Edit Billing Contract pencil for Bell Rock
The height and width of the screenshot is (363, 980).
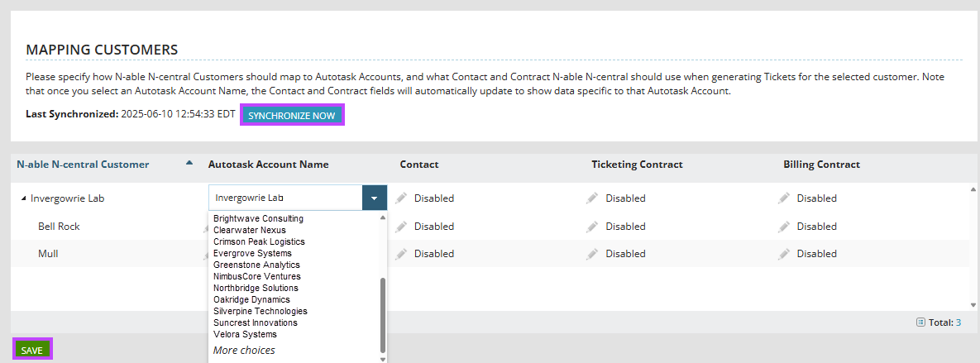(784, 227)
